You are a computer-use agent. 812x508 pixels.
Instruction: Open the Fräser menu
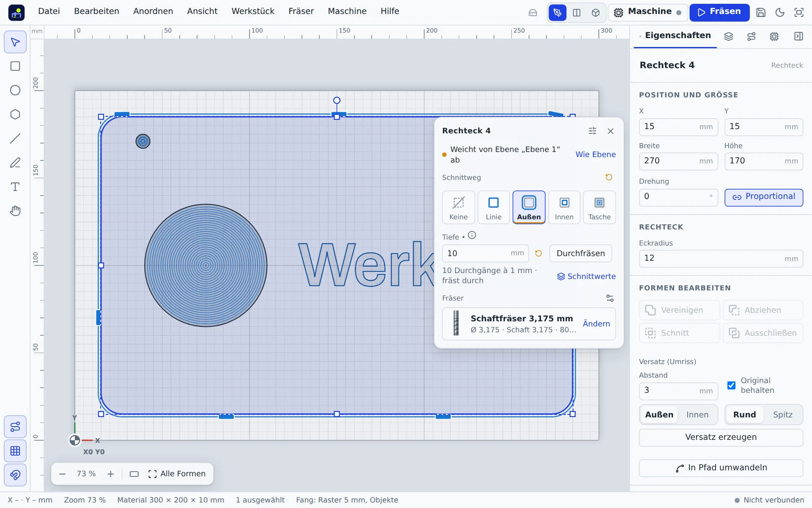[x=301, y=11]
